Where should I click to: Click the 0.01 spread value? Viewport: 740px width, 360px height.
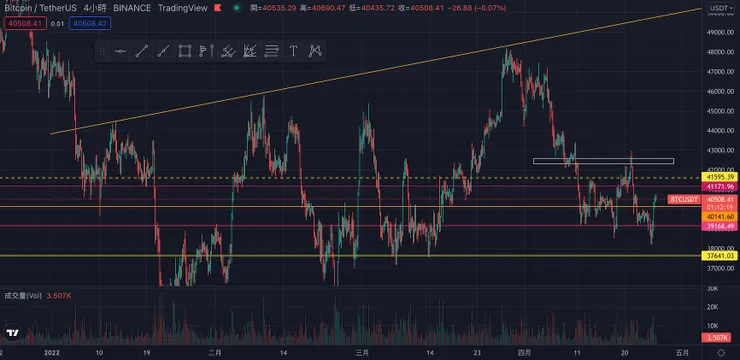point(58,24)
